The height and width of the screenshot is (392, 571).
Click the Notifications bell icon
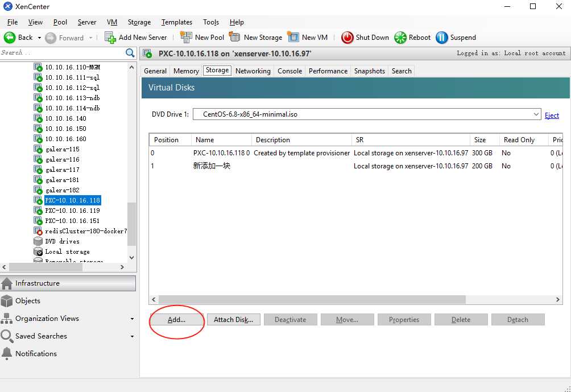[x=7, y=353]
